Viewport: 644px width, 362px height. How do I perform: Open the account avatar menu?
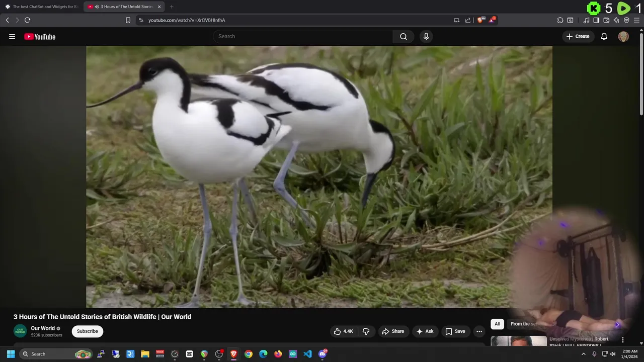point(623,37)
